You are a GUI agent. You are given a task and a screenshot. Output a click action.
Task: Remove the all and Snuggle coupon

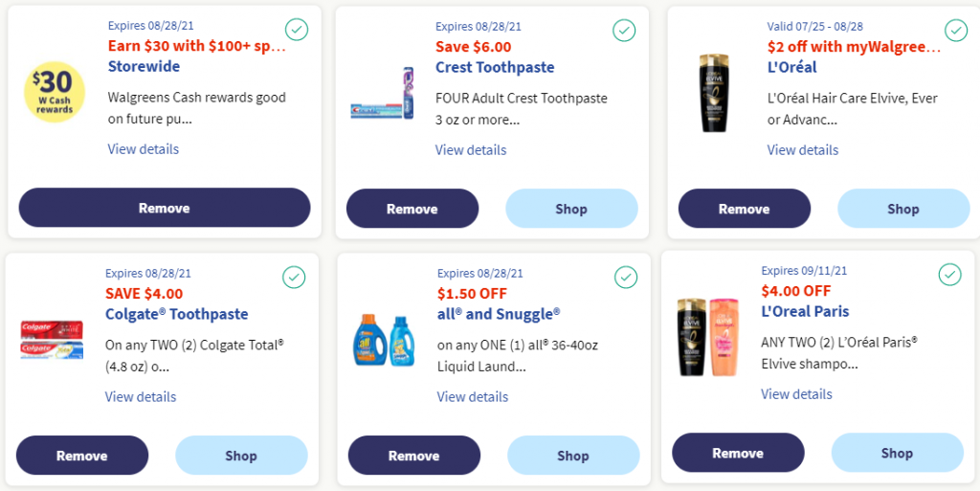[413, 456]
